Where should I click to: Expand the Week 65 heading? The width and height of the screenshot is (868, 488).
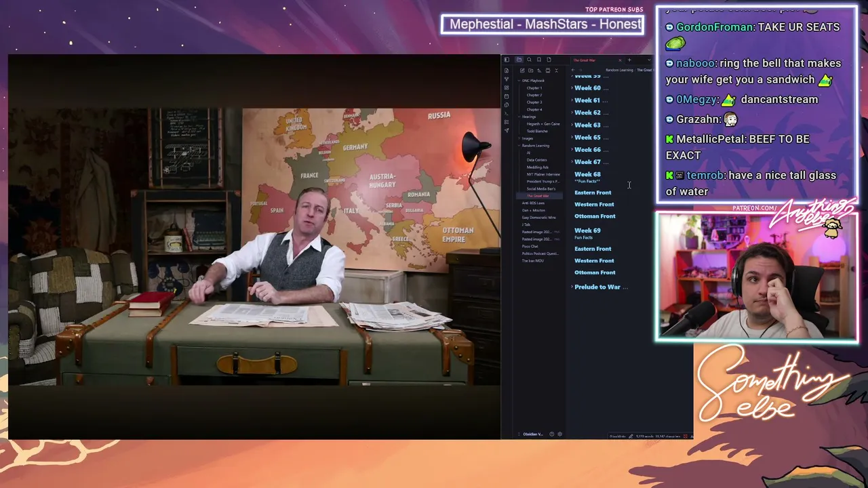click(572, 138)
